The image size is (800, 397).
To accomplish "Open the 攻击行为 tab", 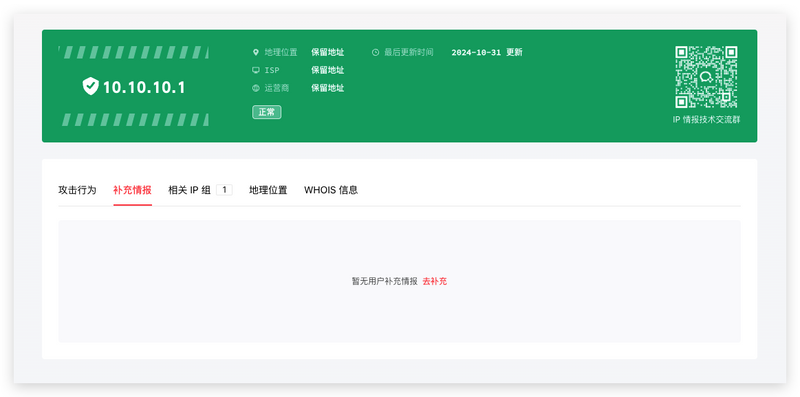I will pyautogui.click(x=77, y=190).
